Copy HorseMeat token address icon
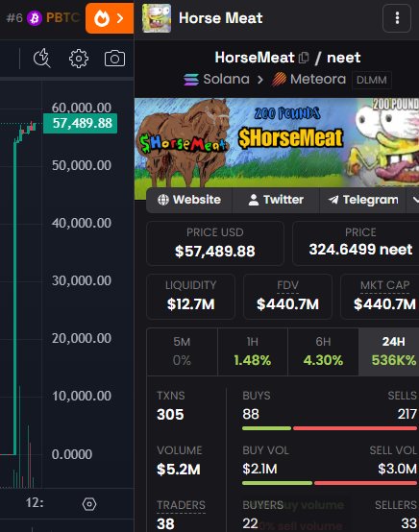Image resolution: width=419 pixels, height=532 pixels. point(304,58)
